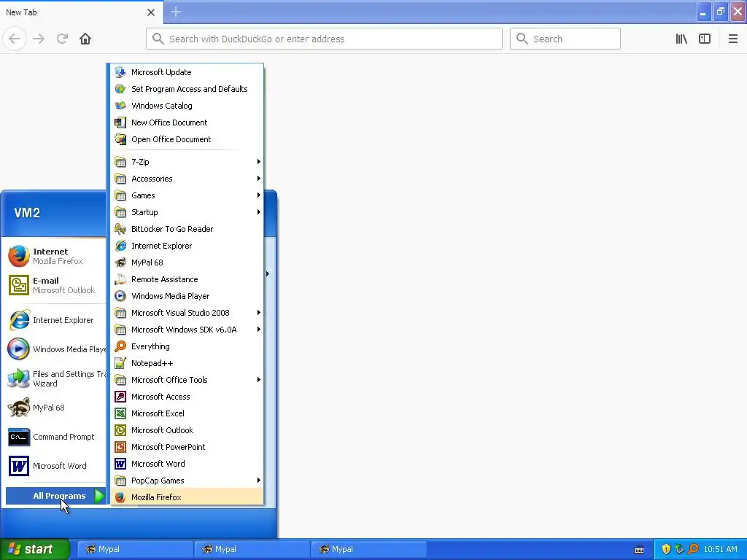Click the DuckDuckGo address bar
The width and height of the screenshot is (747, 560).
(324, 39)
